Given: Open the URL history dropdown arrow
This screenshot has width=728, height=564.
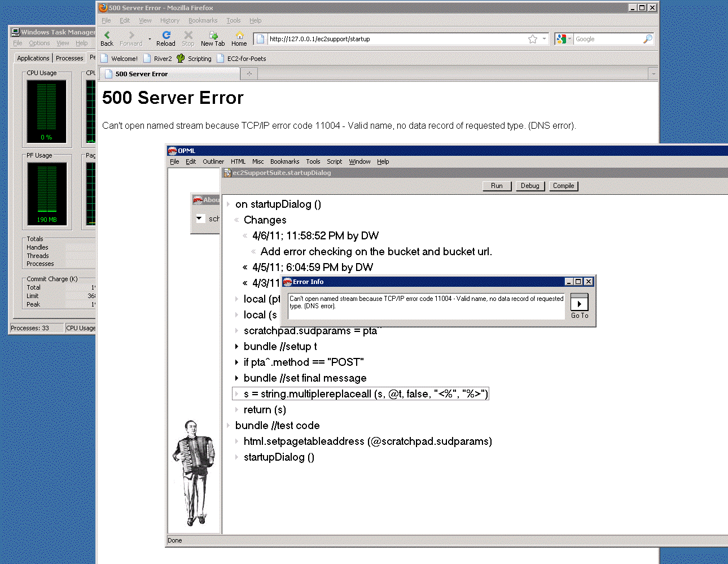Looking at the screenshot, I should coord(544,39).
